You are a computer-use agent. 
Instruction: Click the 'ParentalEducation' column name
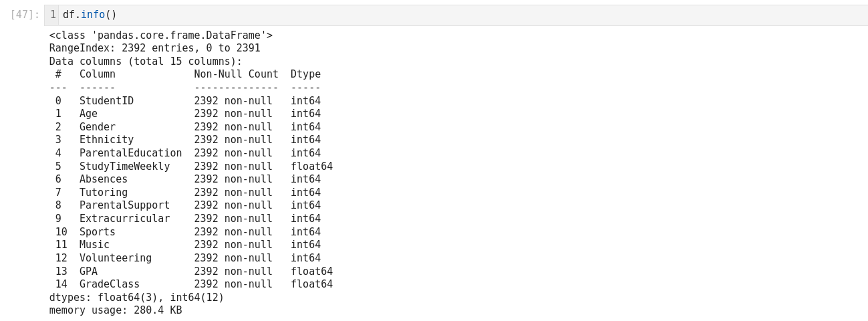130,153
